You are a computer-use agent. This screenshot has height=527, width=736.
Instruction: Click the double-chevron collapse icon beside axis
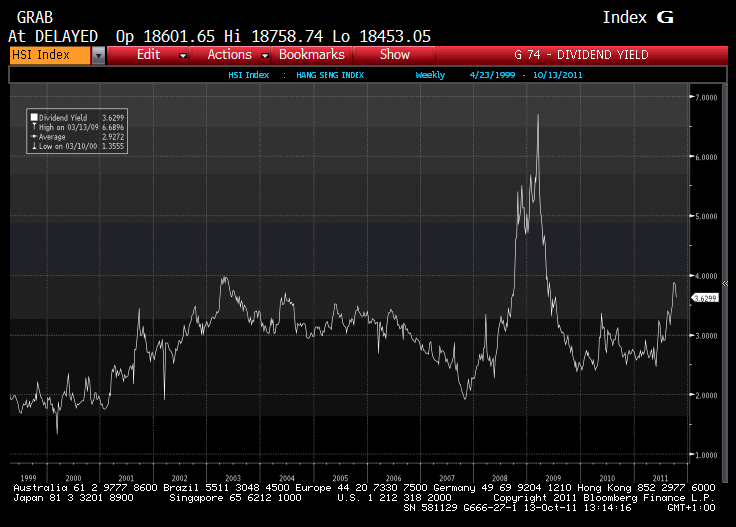[725, 283]
